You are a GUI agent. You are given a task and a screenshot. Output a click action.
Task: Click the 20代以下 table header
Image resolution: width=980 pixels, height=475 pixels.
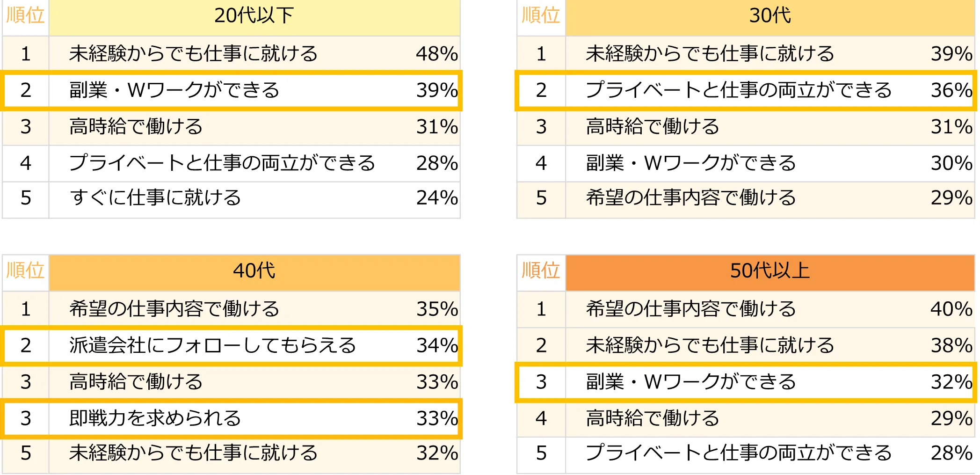(254, 16)
